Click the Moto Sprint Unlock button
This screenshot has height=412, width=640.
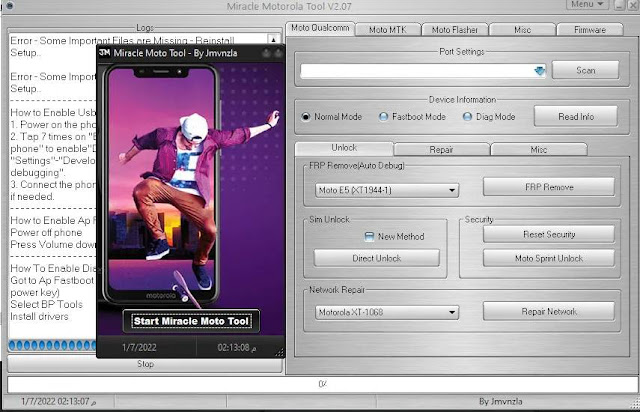click(549, 258)
